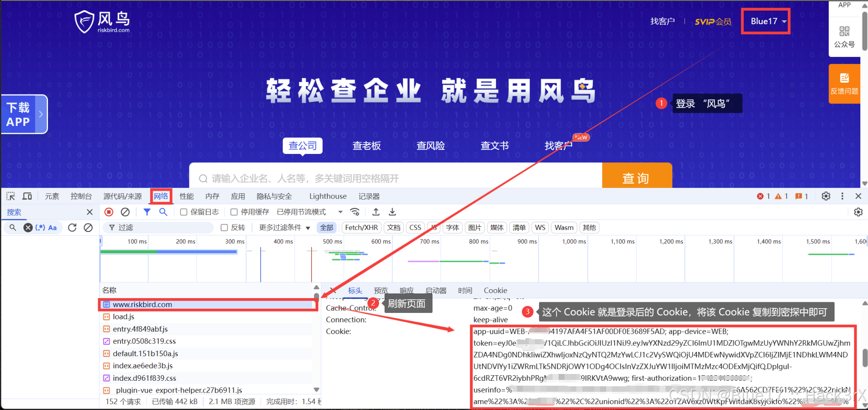Click the export HAR download icon
Screen dimensions: 868x410
(x=393, y=212)
